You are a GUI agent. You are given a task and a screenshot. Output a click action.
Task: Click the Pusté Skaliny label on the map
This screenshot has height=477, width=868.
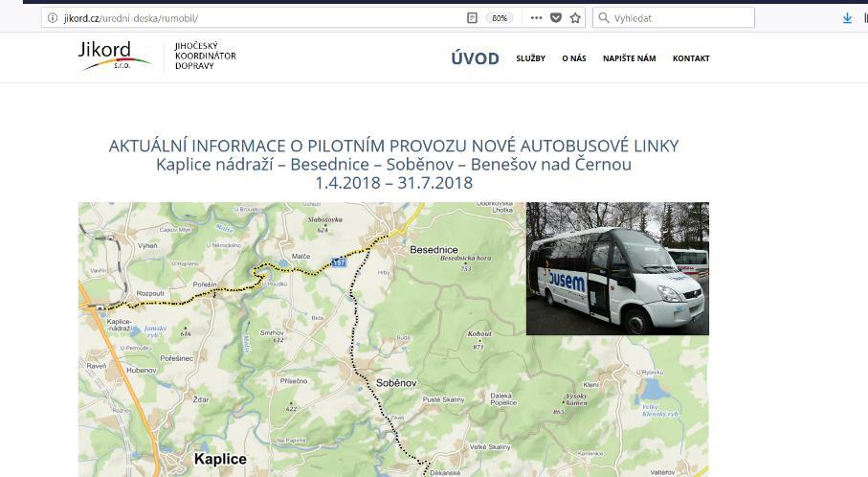(443, 399)
